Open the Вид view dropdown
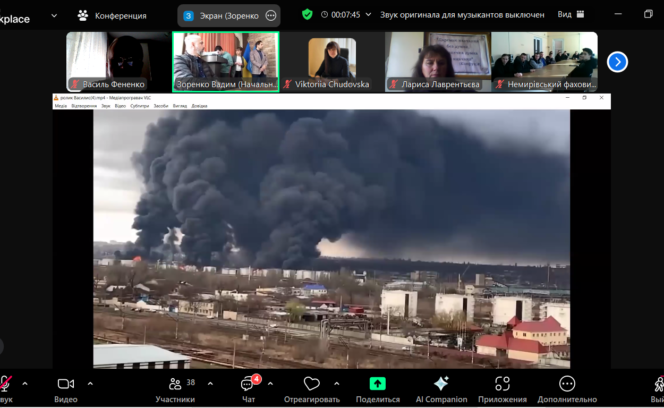The height and width of the screenshot is (408, 664). pos(571,15)
